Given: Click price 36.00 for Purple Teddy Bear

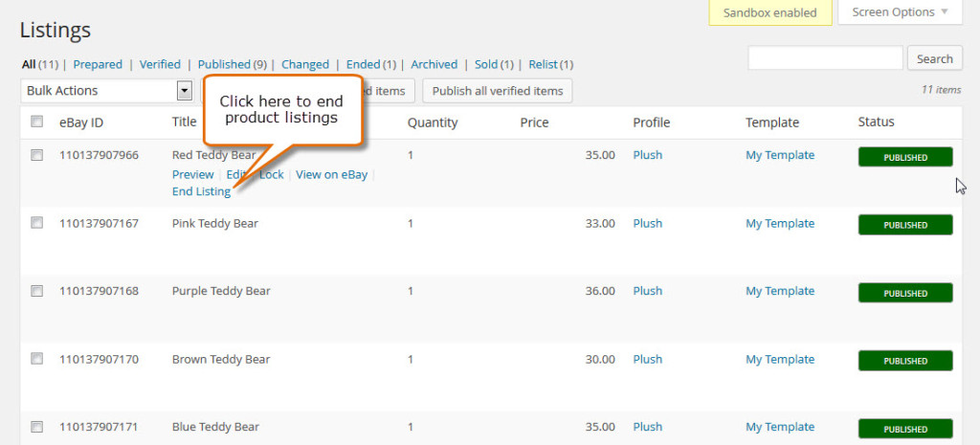Looking at the screenshot, I should [x=600, y=291].
